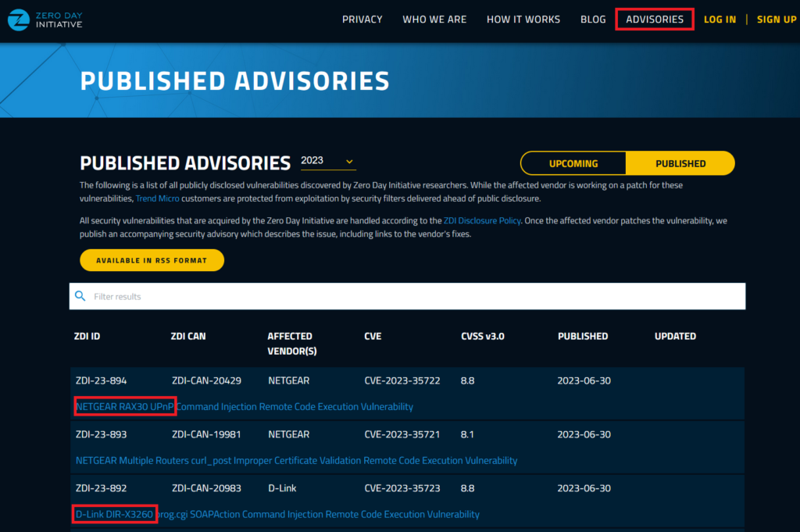
Task: Open the Privacy menu item
Action: [x=362, y=20]
